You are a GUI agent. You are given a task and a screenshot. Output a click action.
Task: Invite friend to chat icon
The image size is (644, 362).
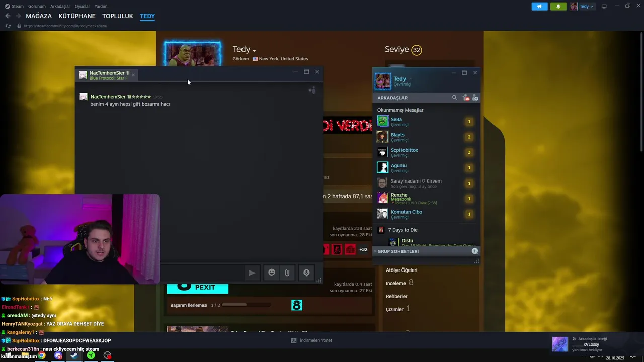312,90
